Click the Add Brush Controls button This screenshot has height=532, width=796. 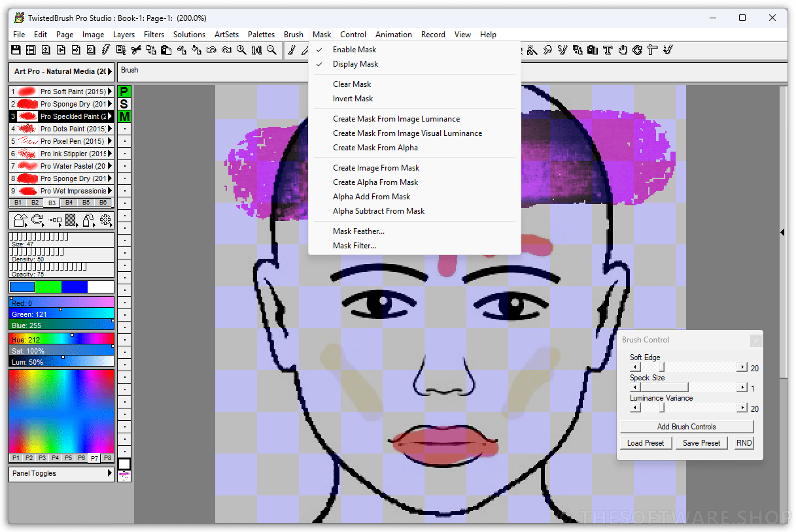(687, 427)
